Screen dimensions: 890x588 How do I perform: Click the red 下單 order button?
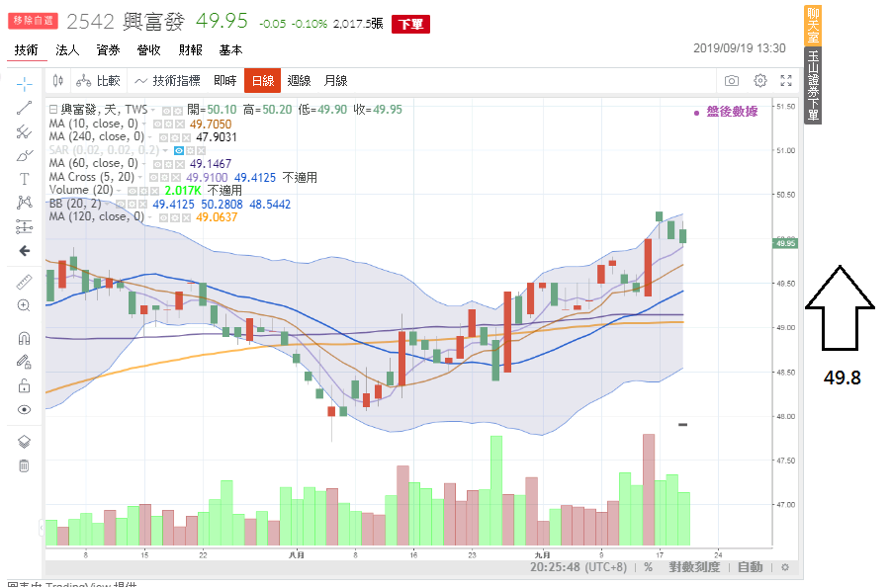coord(411,25)
